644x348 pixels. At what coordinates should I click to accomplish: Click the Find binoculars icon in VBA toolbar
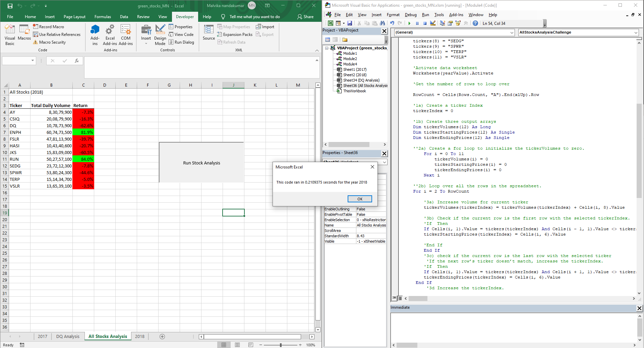coord(383,23)
